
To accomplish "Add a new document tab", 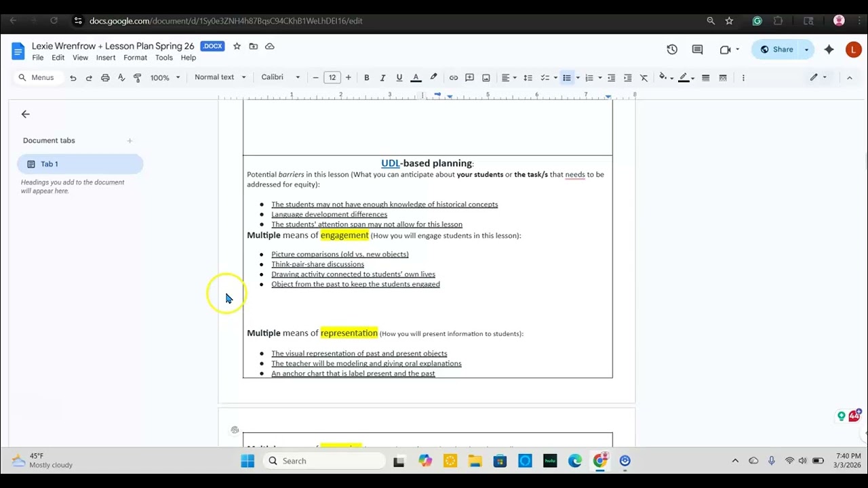I will point(130,141).
